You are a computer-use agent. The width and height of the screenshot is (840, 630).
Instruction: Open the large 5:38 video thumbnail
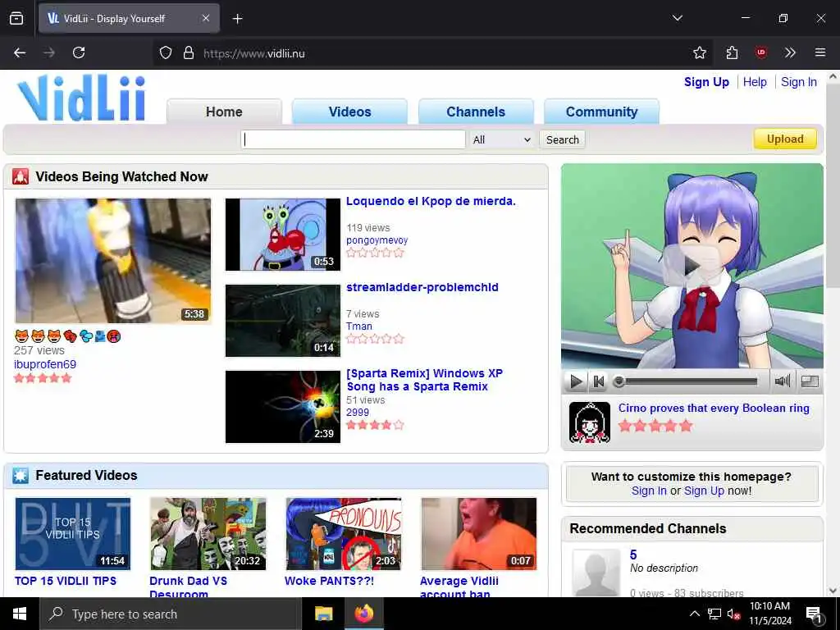(x=113, y=261)
